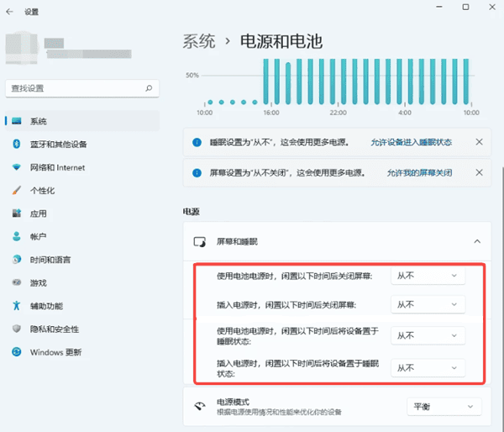Click the 16:00 label on battery chart
This screenshot has height=432, width=504.
(x=271, y=113)
